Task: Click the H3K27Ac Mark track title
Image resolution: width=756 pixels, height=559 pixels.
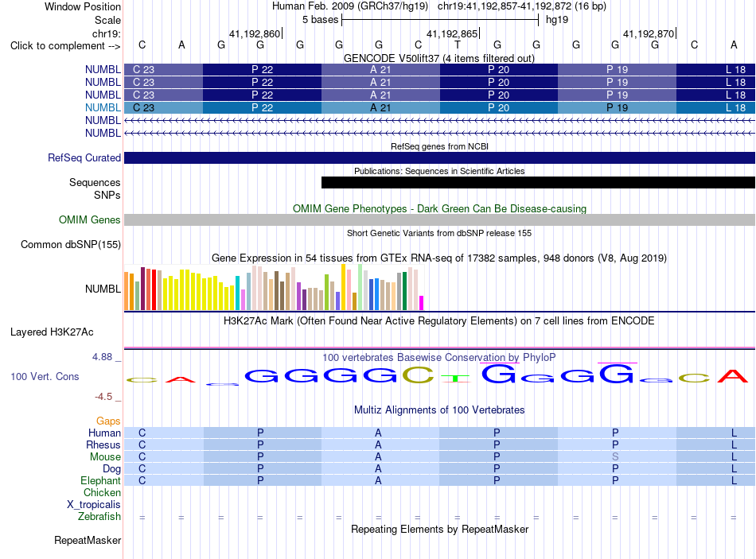Action: click(439, 321)
